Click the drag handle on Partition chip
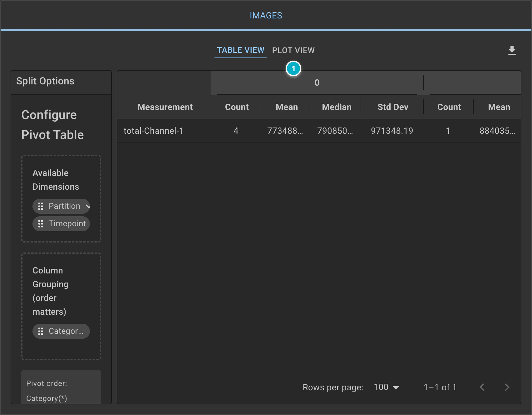Image resolution: width=532 pixels, height=415 pixels. (x=41, y=206)
